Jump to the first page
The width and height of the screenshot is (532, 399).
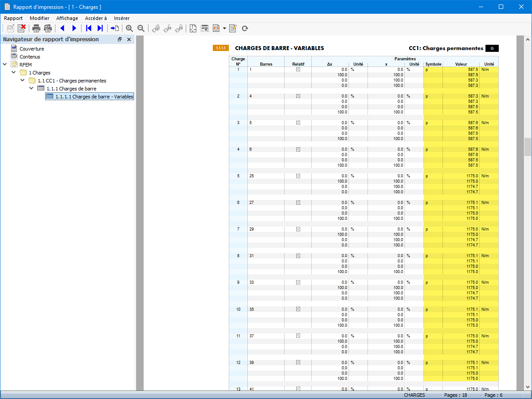point(89,28)
